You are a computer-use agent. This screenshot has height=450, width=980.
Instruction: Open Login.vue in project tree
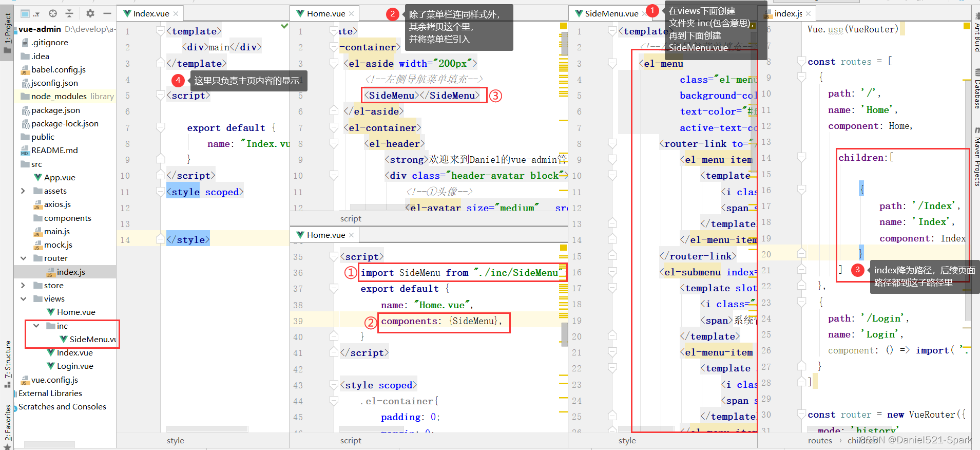point(70,366)
